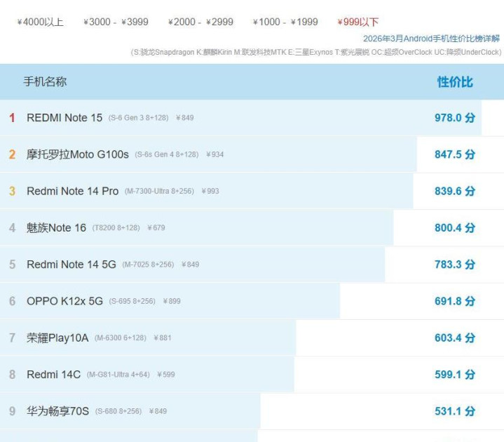504x442 pixels.
Task: Click the 691.8 分 score
Action: 455,301
